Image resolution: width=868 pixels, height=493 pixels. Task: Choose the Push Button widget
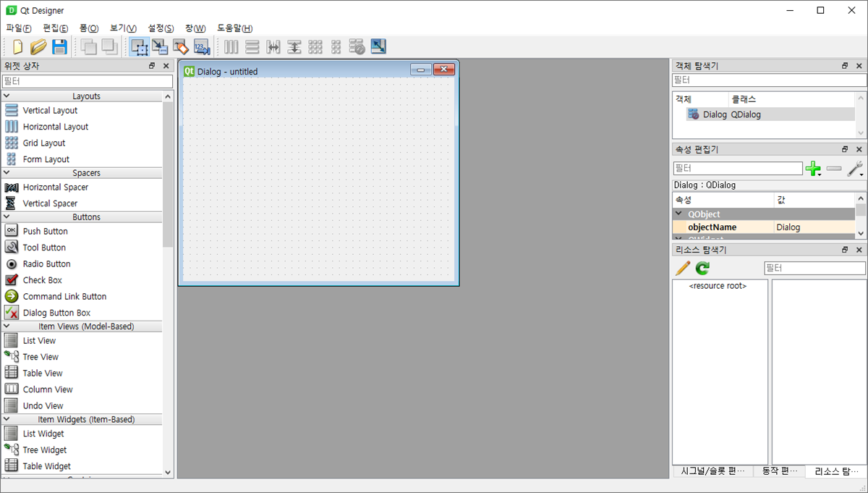(x=46, y=232)
